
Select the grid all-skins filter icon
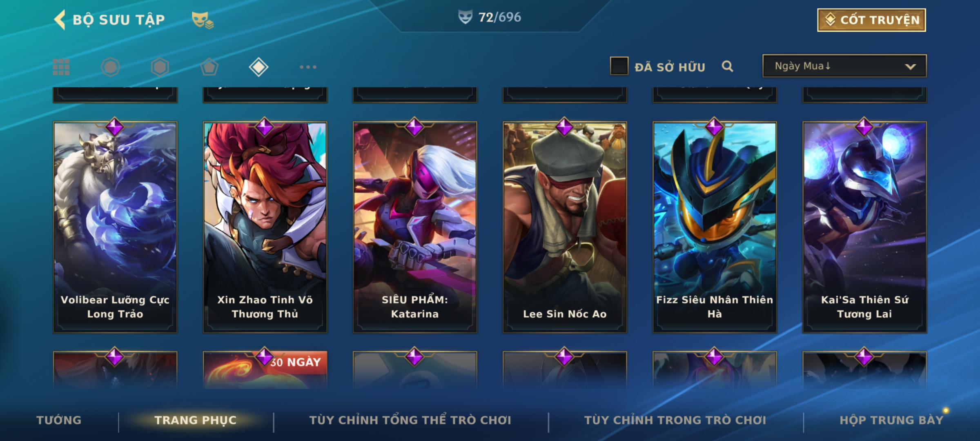(x=61, y=67)
